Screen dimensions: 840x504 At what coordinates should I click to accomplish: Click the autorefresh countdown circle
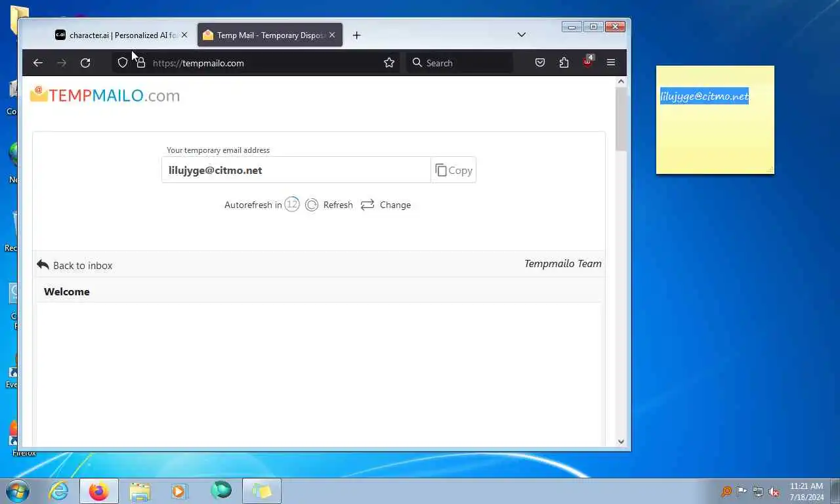coord(292,204)
